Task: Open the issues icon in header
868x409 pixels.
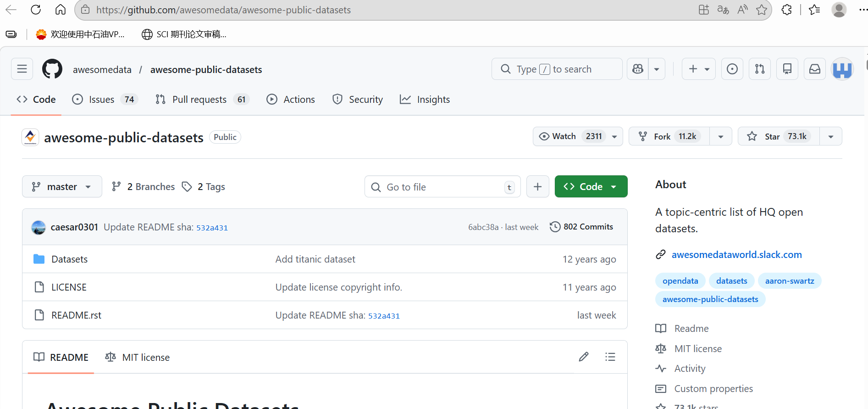Action: point(732,69)
